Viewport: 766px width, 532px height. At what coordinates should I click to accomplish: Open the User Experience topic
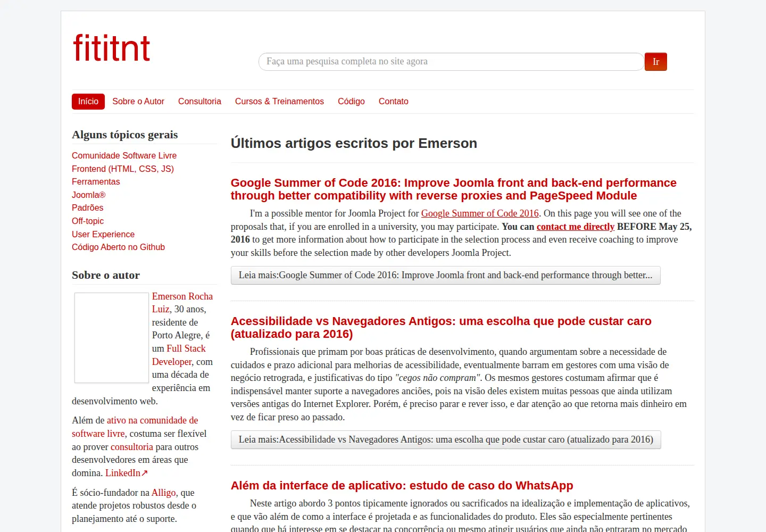103,234
